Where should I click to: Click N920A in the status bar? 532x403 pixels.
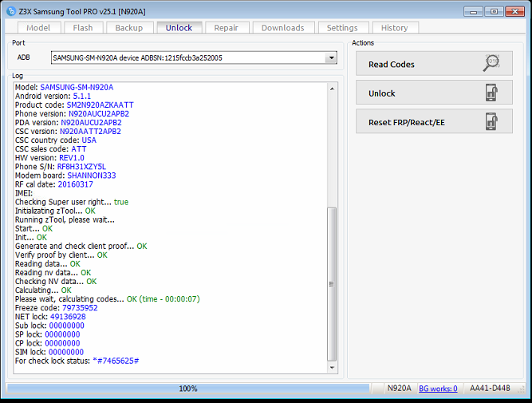point(400,389)
